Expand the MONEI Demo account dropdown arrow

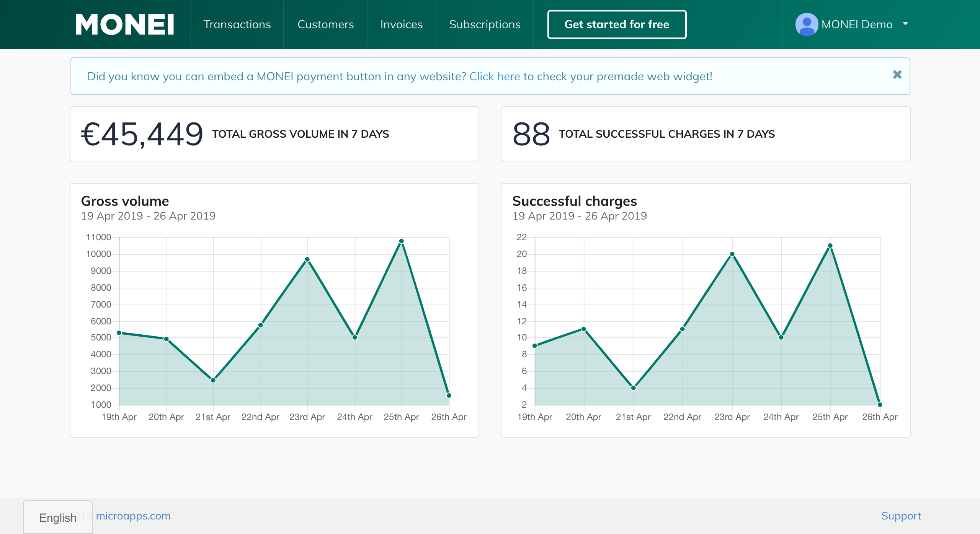[905, 24]
